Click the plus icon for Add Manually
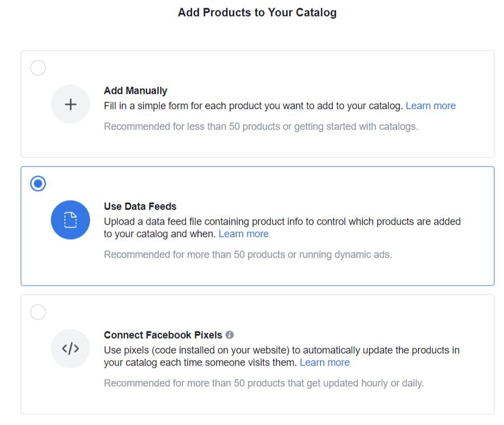Image resolution: width=504 pixels, height=425 pixels. point(70,105)
